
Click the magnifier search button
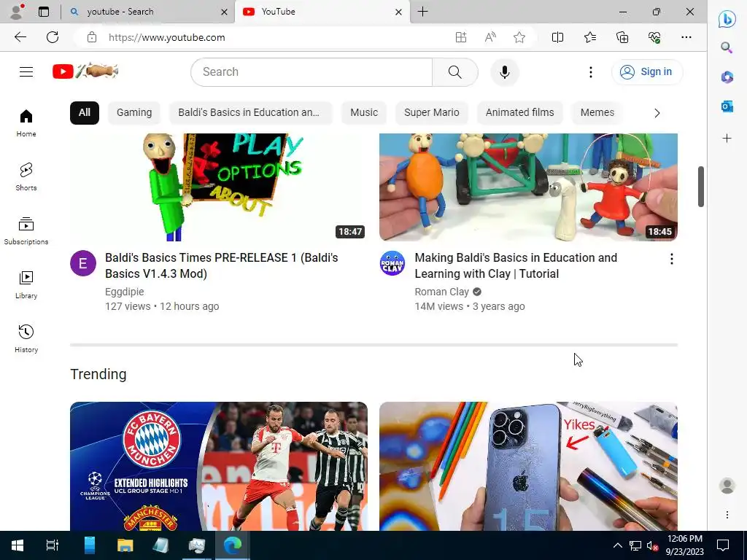(455, 72)
